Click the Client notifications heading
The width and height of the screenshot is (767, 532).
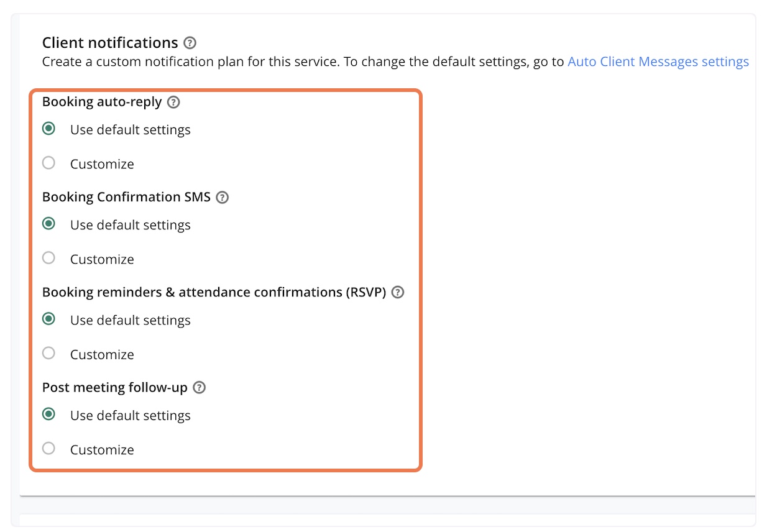coord(110,43)
